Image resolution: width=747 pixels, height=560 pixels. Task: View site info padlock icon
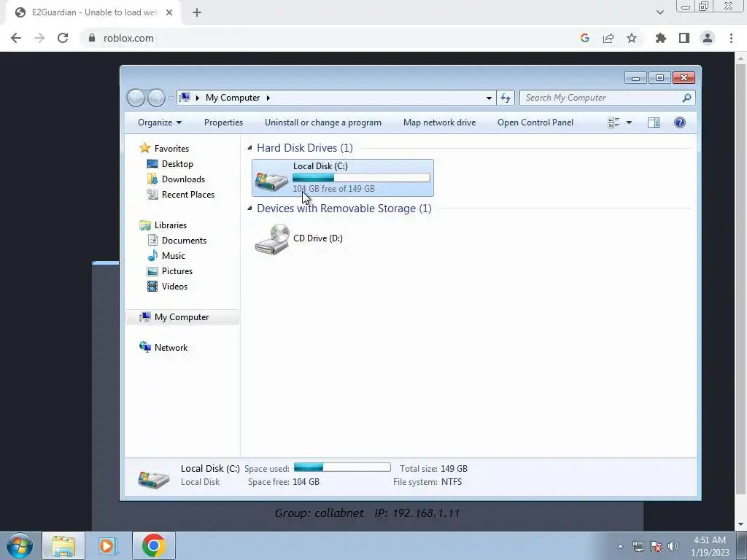coord(91,38)
